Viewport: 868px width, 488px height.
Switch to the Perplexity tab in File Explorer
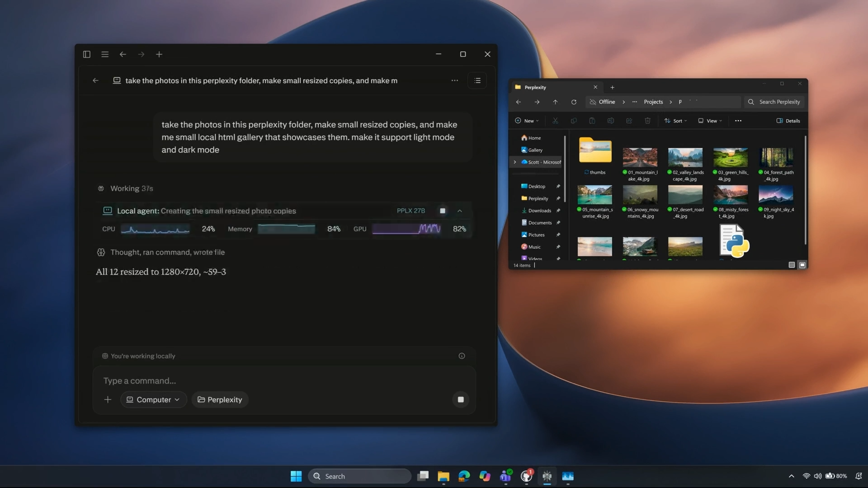tap(555, 87)
